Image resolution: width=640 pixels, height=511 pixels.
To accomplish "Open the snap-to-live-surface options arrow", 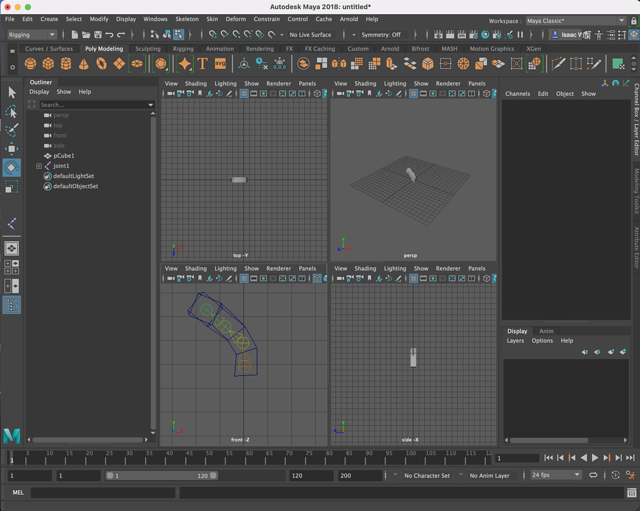I will (x=282, y=35).
